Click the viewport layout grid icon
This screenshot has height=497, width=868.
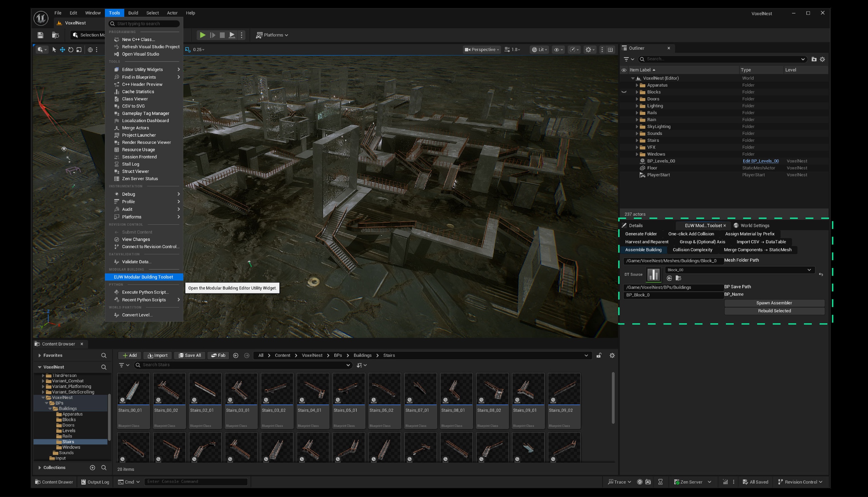point(610,50)
